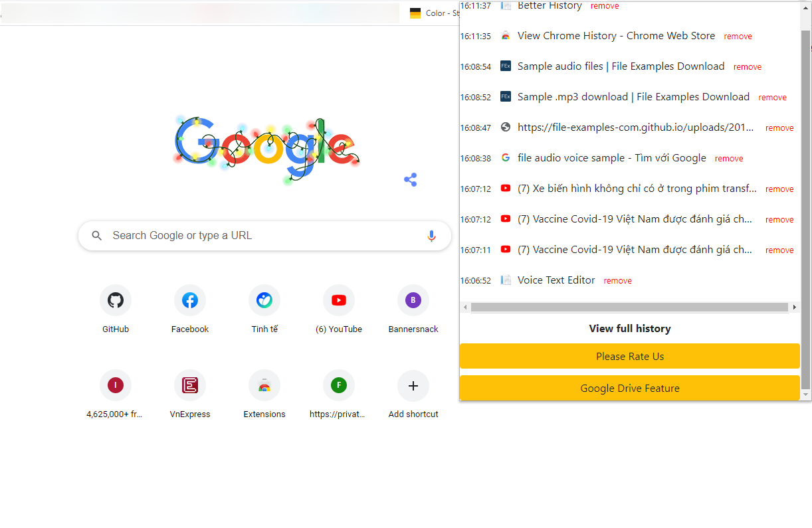Click the 16:06:52 timestamp in history list
The image size is (812, 528).
(476, 281)
